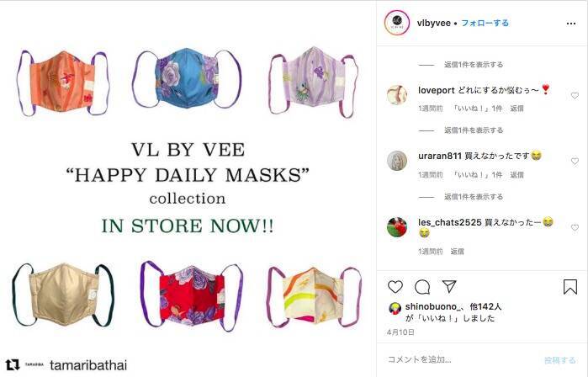Open the loveport commenter avatar
Screen dimensions: 588x377
(397, 94)
